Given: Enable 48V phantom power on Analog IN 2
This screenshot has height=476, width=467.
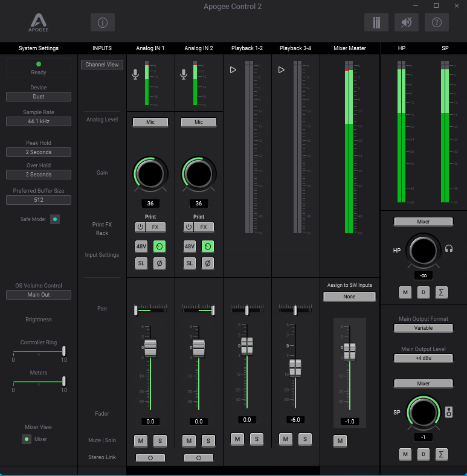Looking at the screenshot, I should tap(190, 246).
